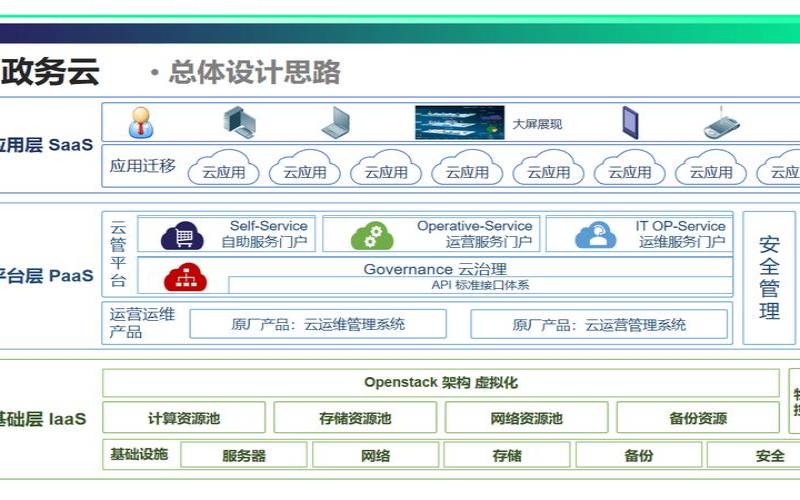Click the user avatar icon in SaaS row

tap(141, 122)
